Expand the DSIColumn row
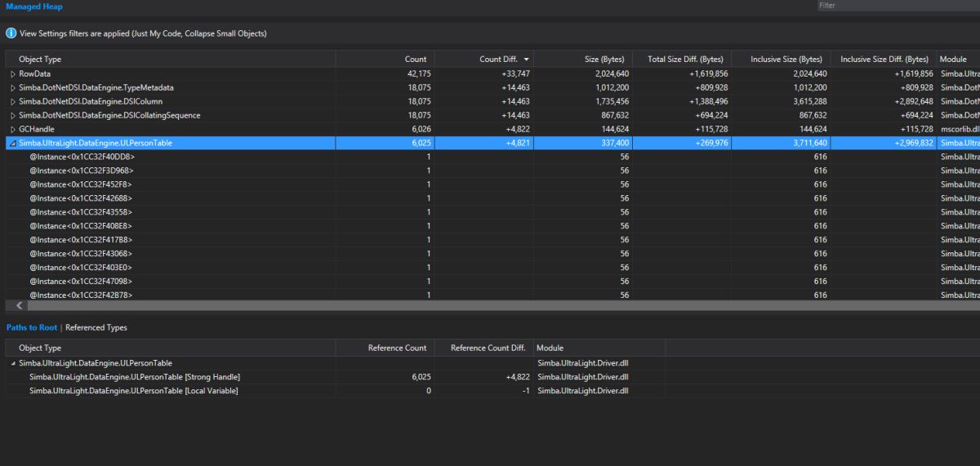Image resolution: width=980 pixels, height=466 pixels. (12, 102)
